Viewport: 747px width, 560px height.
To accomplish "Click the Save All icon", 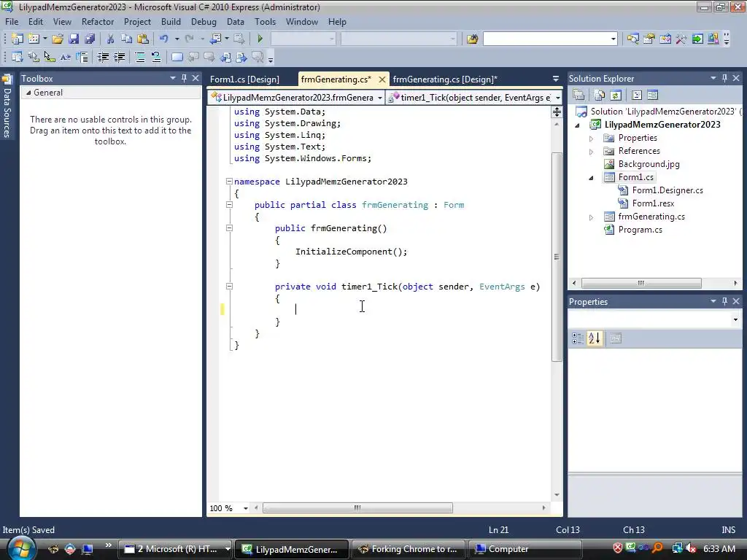I will tap(90, 39).
